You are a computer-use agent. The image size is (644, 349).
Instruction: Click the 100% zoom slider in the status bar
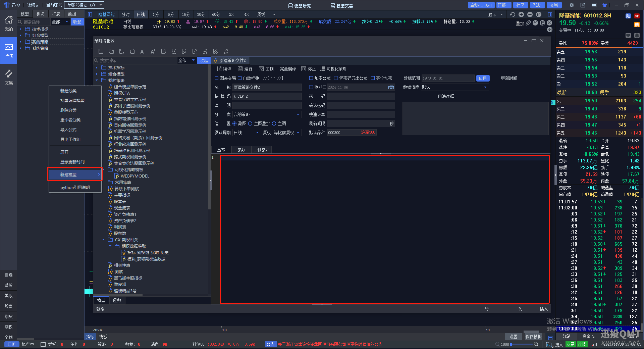coord(522,344)
